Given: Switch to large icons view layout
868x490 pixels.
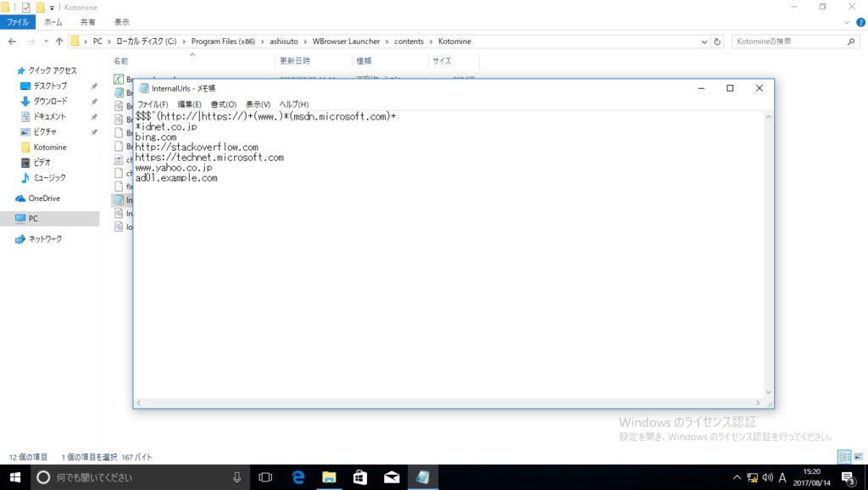Looking at the screenshot, I should point(858,457).
